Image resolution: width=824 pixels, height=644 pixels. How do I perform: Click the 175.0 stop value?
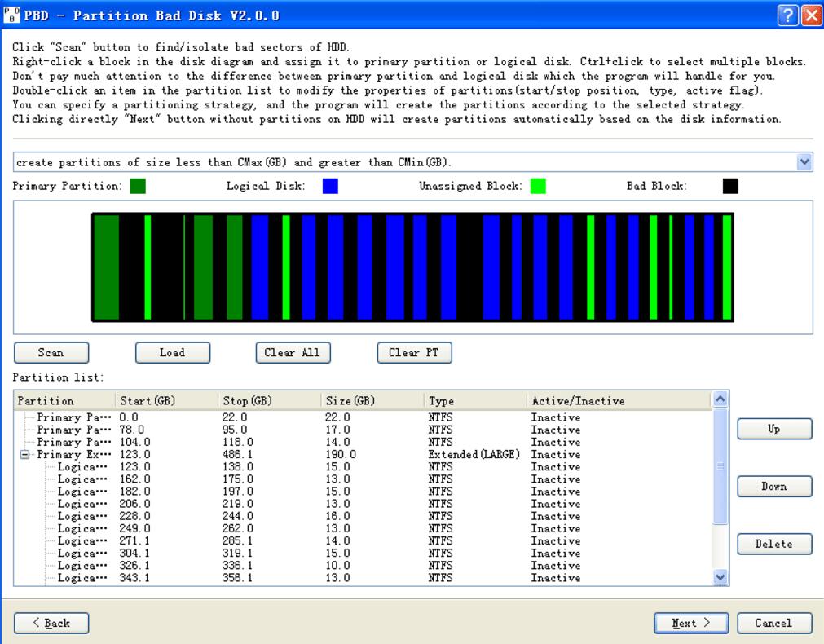[237, 479]
